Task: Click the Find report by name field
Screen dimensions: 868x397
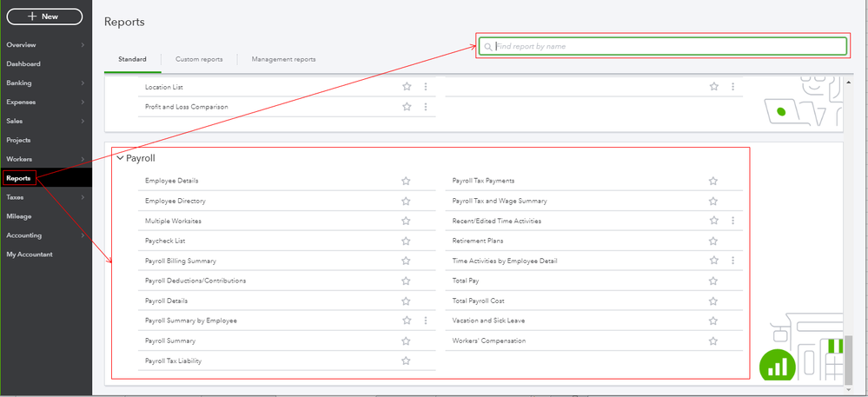Action: (x=667, y=46)
